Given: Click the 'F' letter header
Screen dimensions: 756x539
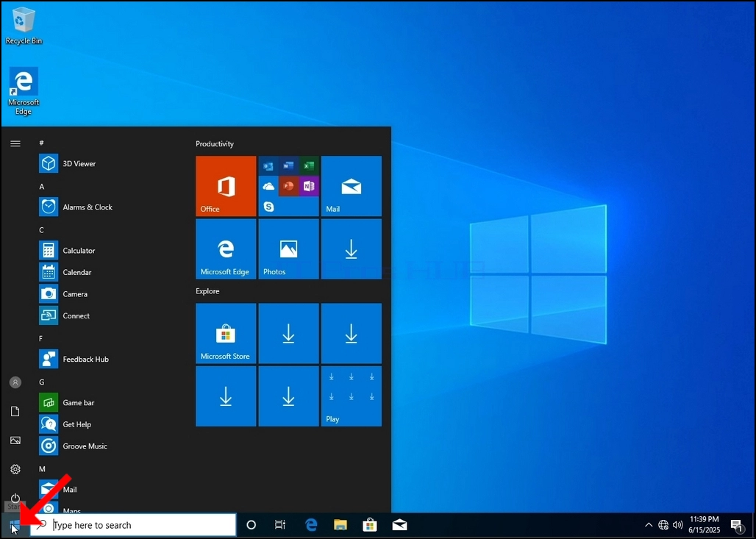Looking at the screenshot, I should point(41,338).
